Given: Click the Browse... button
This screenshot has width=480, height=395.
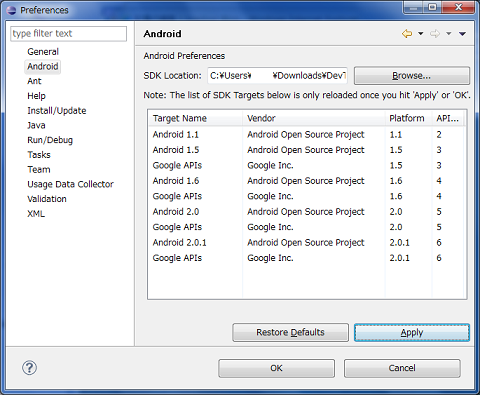Looking at the screenshot, I should [x=412, y=76].
